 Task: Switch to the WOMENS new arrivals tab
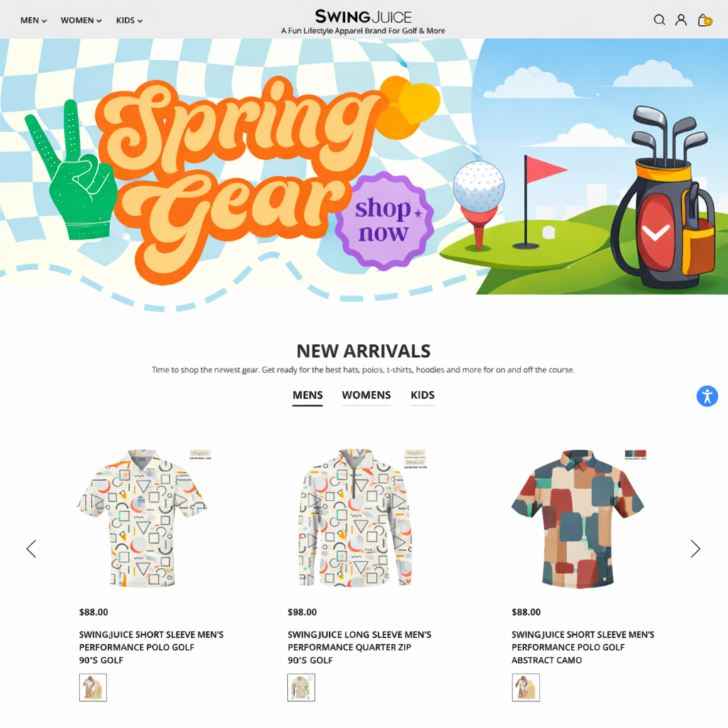366,395
